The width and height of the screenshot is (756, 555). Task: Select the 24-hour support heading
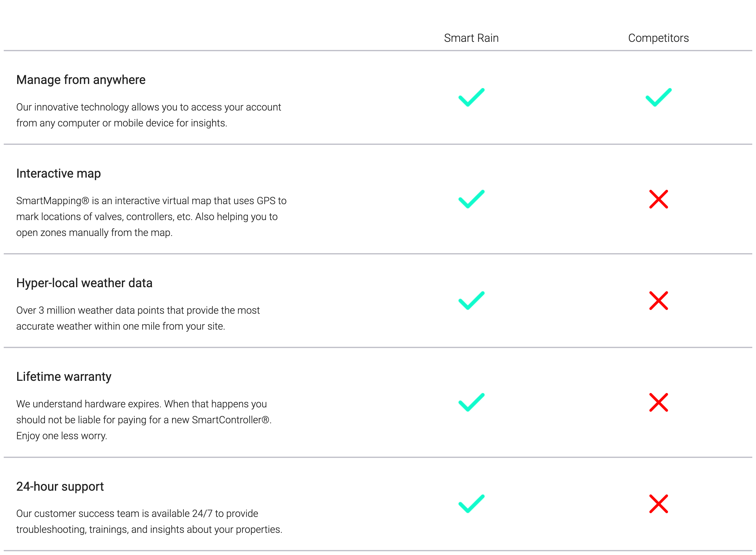pos(60,487)
